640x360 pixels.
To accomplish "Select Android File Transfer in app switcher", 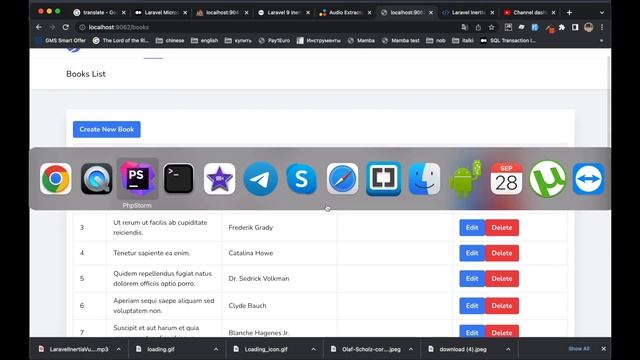I will point(466,179).
